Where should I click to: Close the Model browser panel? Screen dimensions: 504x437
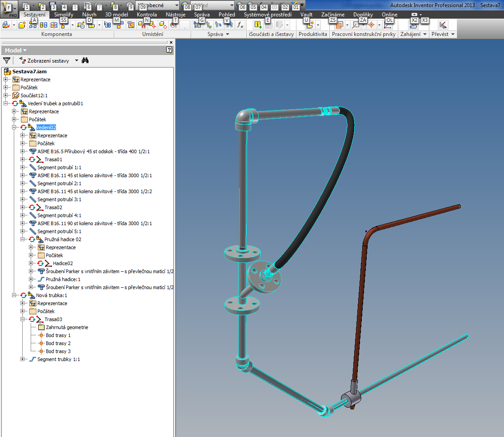pyautogui.click(x=171, y=43)
